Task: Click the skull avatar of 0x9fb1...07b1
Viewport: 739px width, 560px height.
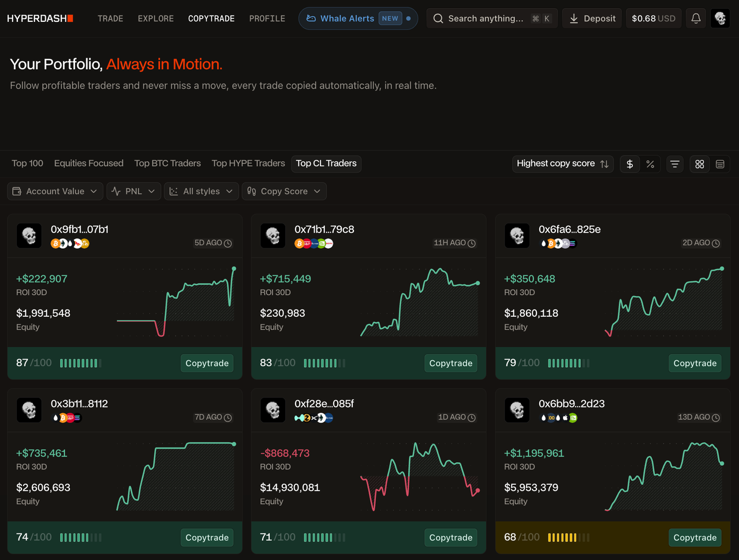Action: [29, 236]
